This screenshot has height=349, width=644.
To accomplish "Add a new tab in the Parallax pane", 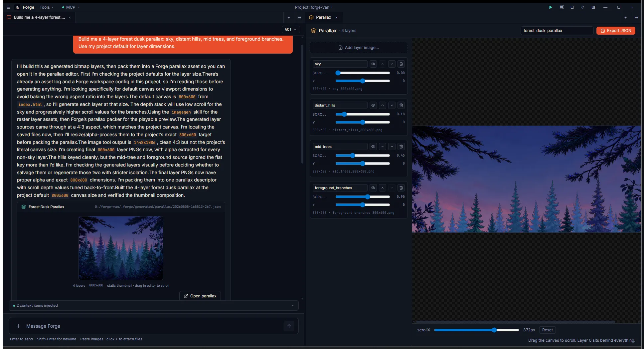I will (625, 17).
